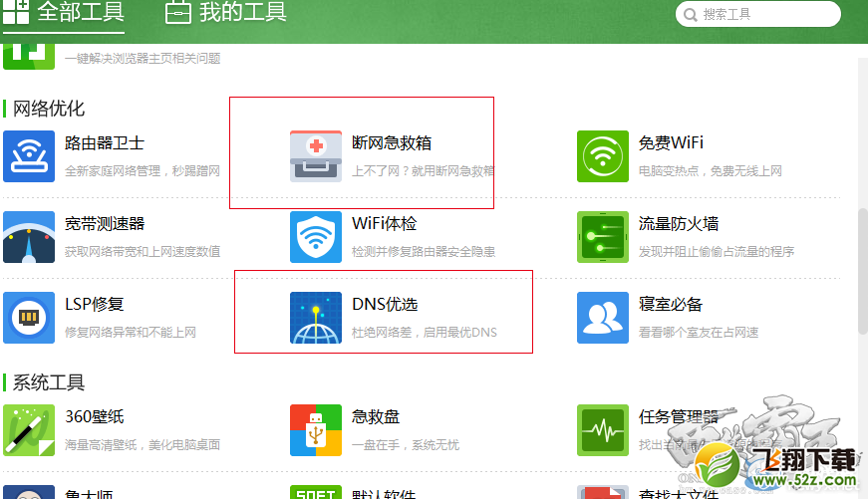Launch the 流量防火墙 icon
Screen dimensions: 868x499
click(x=603, y=237)
